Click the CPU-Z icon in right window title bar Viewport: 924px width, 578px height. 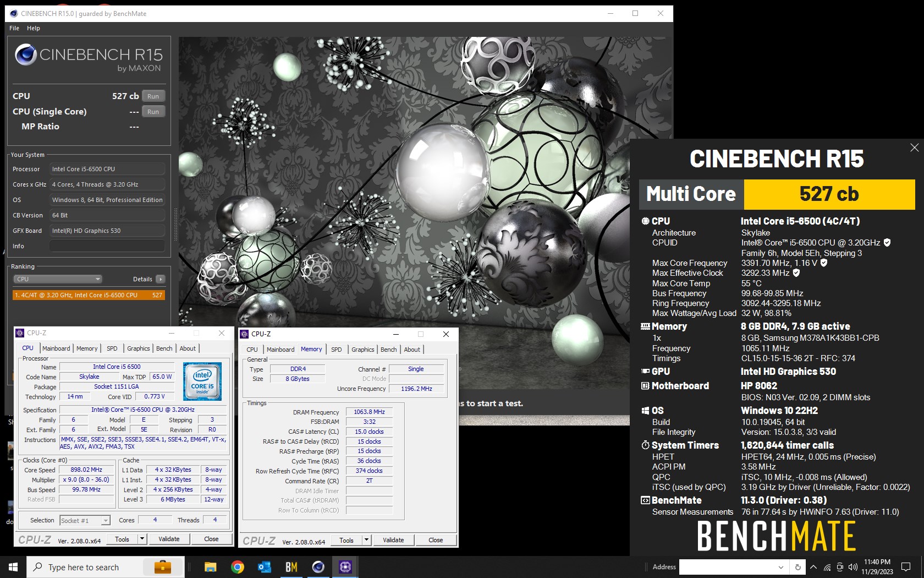[x=244, y=334]
